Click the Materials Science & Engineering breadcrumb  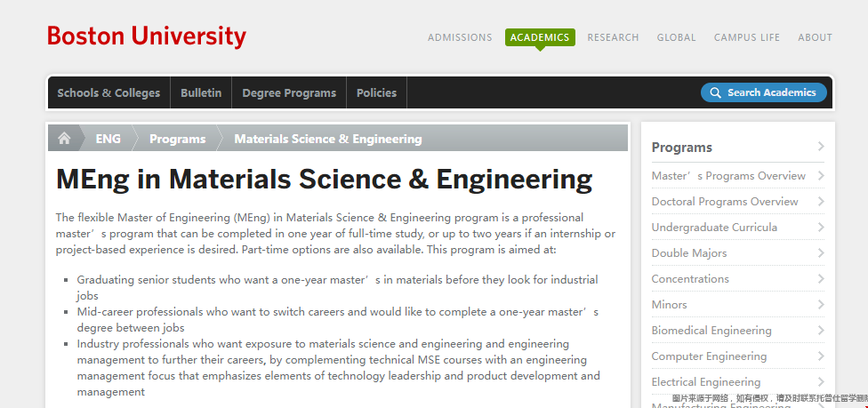pyautogui.click(x=327, y=139)
